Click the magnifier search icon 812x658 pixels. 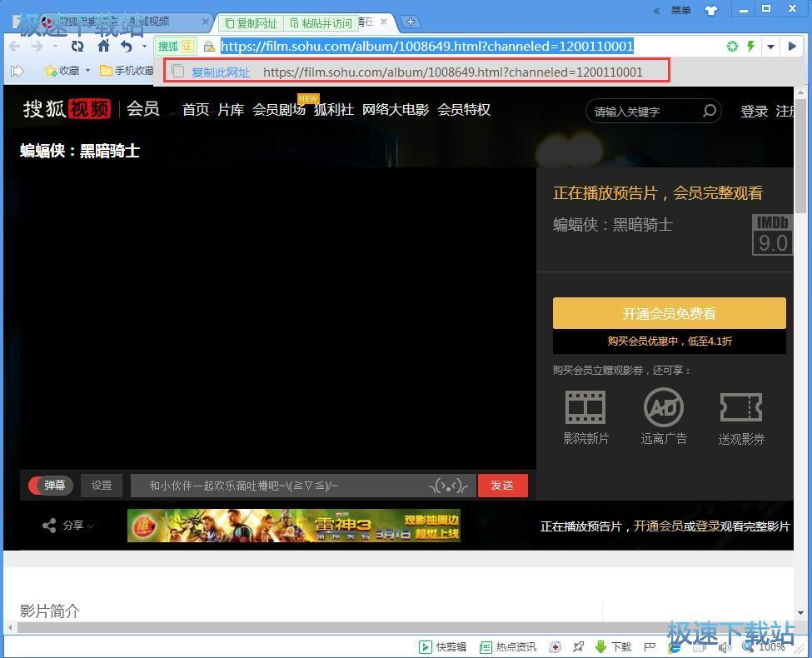point(710,111)
